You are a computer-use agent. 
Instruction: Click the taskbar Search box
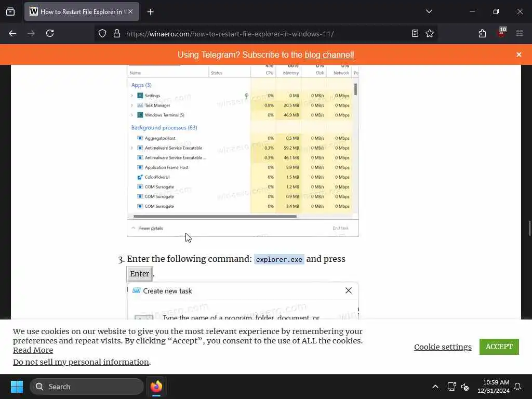click(87, 387)
